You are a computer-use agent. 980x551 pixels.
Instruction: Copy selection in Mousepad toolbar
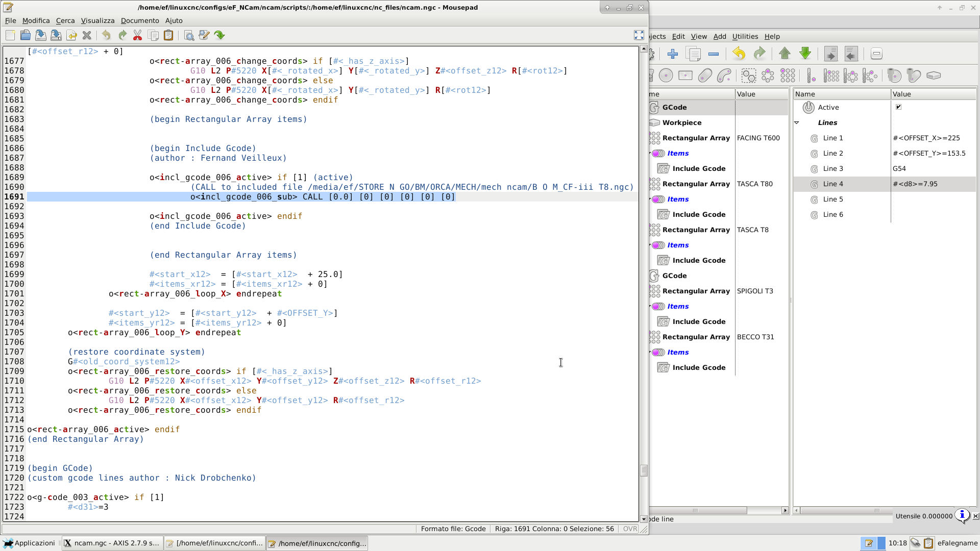pyautogui.click(x=153, y=35)
